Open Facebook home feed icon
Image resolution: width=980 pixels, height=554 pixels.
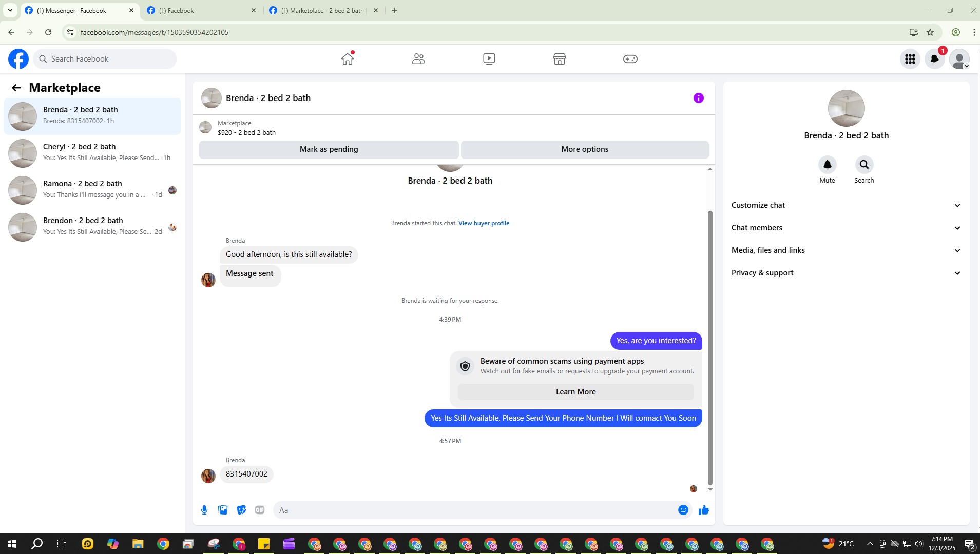348,59
